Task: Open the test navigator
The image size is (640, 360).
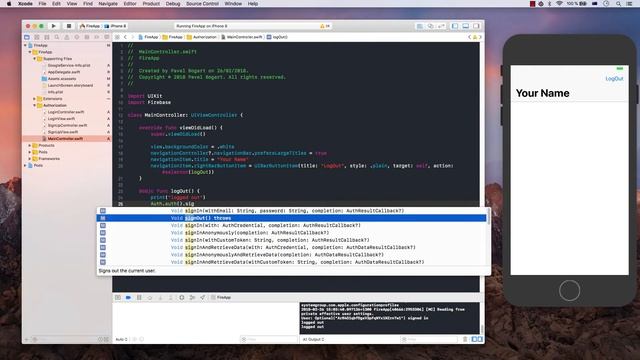Action: (x=77, y=37)
